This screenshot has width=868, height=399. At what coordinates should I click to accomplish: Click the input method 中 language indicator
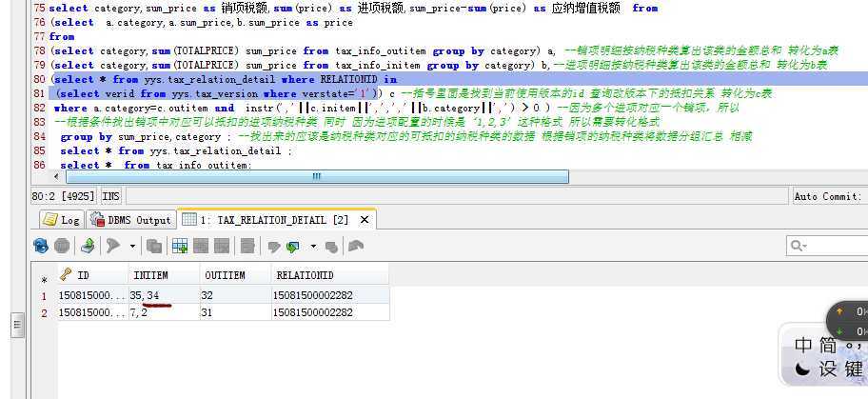click(803, 346)
